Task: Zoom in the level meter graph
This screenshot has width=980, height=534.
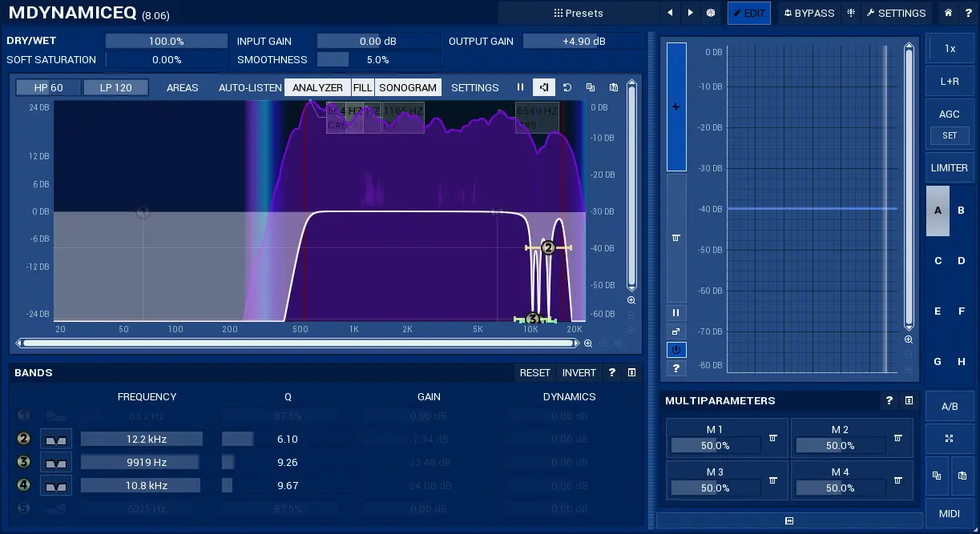Action: click(909, 339)
